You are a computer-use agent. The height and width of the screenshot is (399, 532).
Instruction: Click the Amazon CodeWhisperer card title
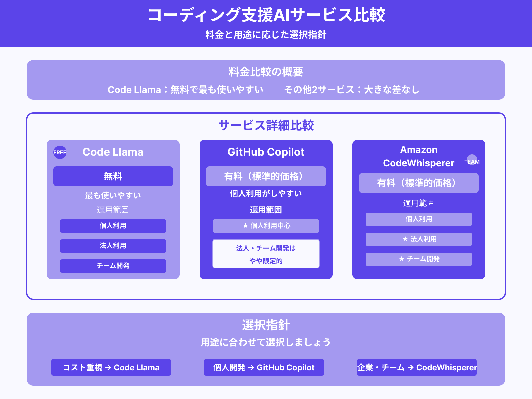click(x=419, y=156)
